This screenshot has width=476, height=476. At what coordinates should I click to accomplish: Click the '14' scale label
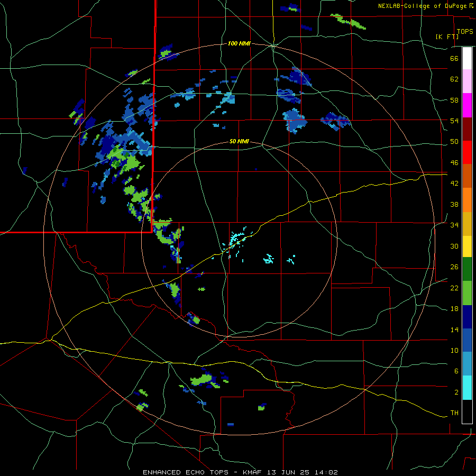pyautogui.click(x=454, y=329)
